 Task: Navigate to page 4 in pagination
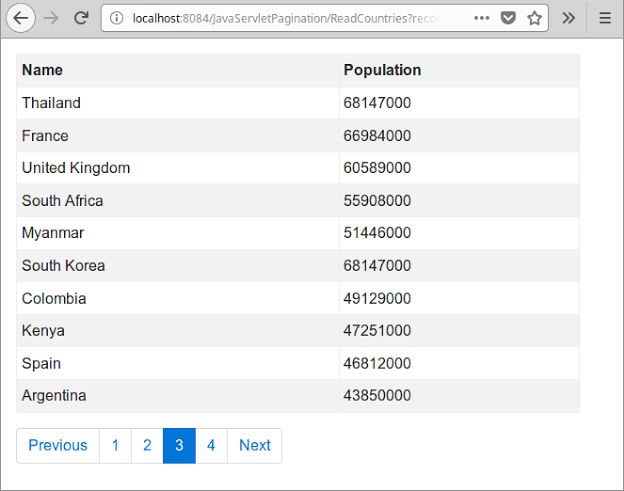pos(211,446)
